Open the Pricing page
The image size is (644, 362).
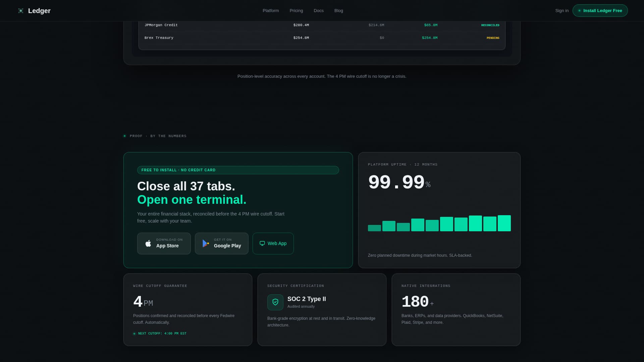(296, 11)
